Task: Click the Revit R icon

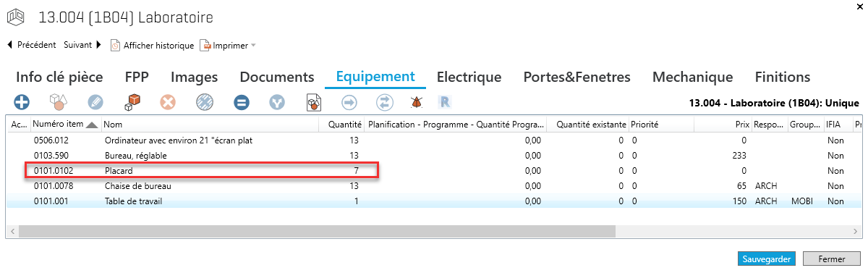Action: point(446,103)
